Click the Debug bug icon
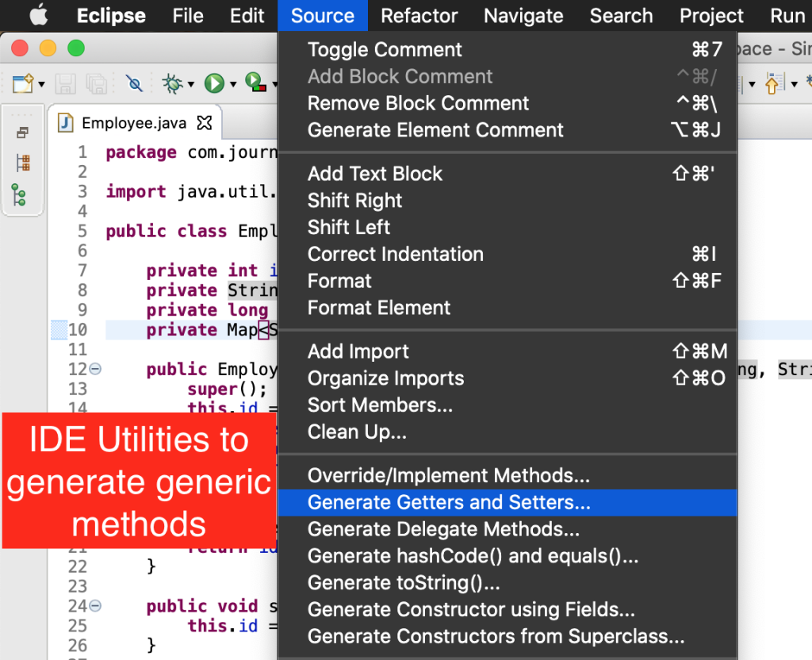812x660 pixels. [x=173, y=82]
